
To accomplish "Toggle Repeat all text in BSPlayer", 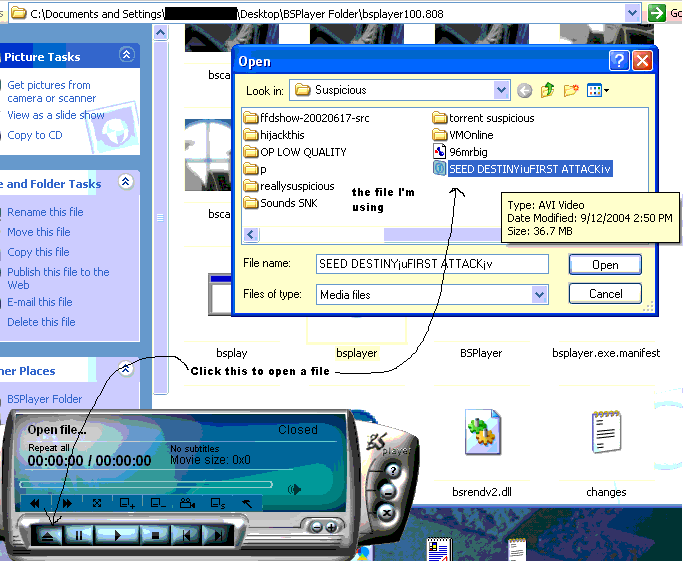I will 49,448.
